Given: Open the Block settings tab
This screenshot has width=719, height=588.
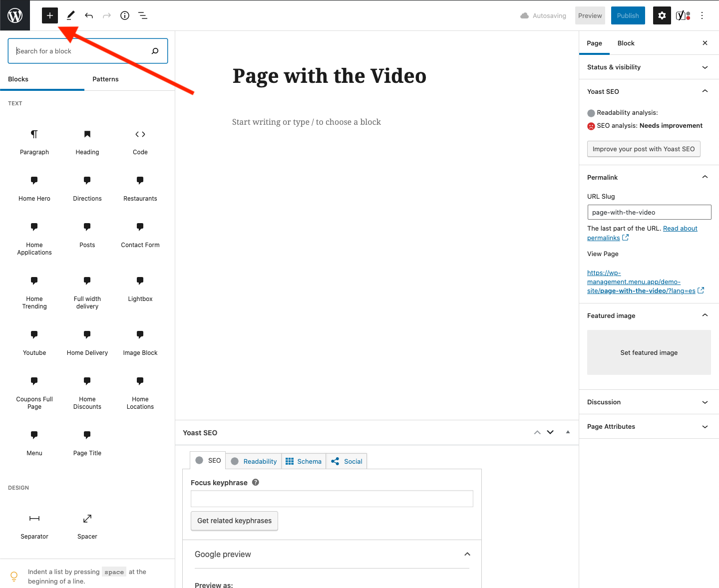Looking at the screenshot, I should point(626,43).
